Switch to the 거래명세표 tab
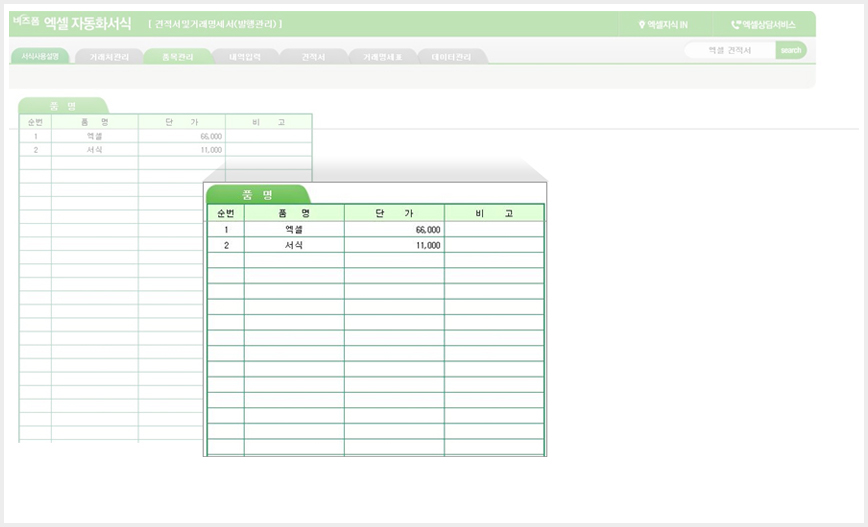 pos(382,56)
